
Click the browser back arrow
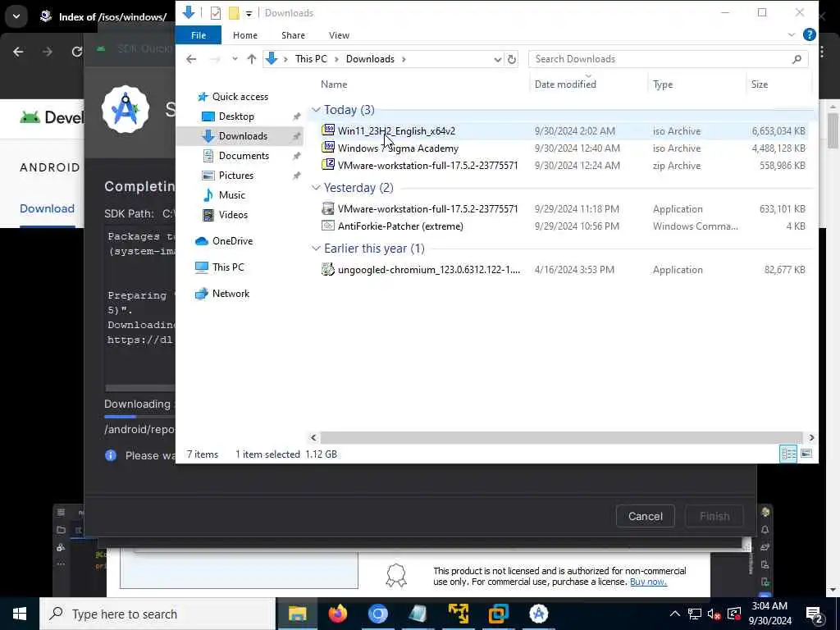click(18, 52)
